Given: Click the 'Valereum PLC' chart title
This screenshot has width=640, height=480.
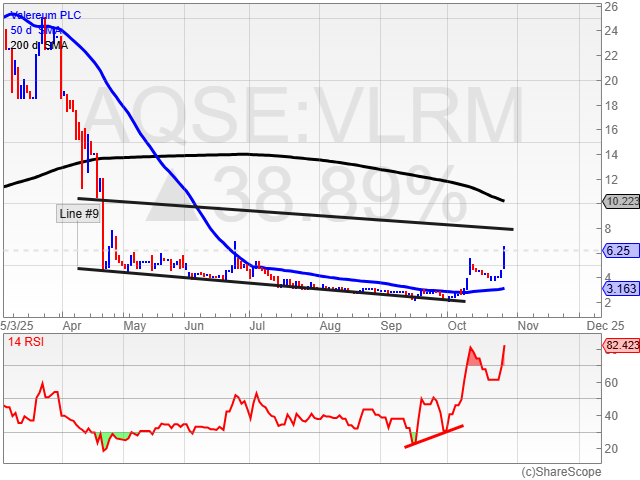Looking at the screenshot, I should click(46, 15).
